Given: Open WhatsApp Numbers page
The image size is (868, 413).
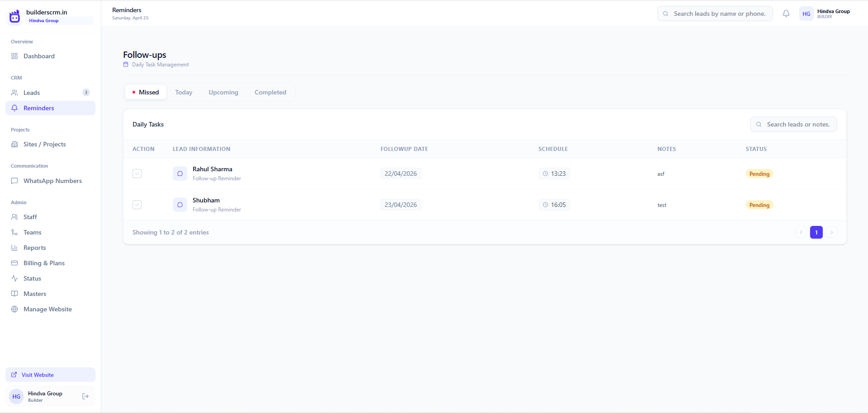Looking at the screenshot, I should click(52, 181).
